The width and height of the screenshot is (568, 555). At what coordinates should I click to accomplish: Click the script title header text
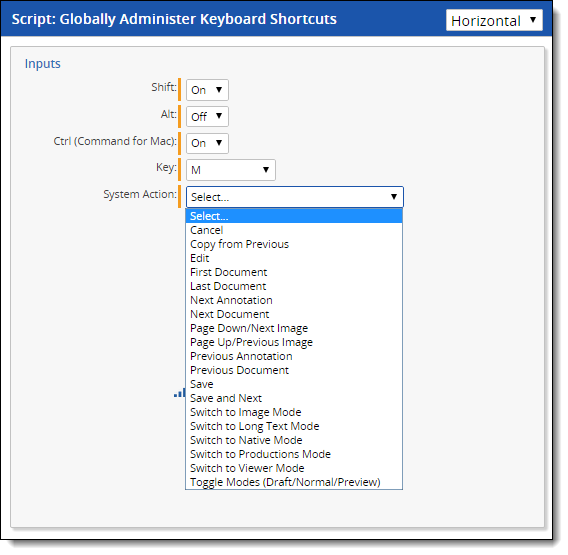click(x=174, y=19)
